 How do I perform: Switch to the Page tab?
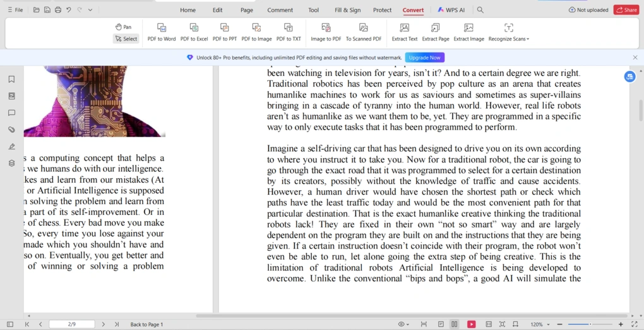click(247, 10)
